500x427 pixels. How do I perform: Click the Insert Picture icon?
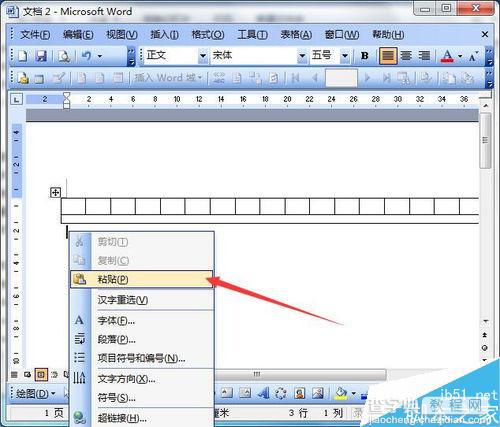pos(317,393)
